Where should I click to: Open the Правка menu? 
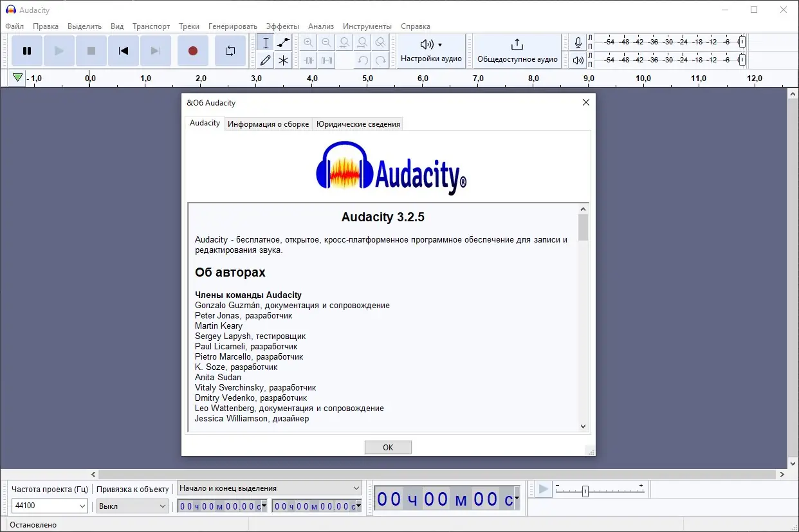pos(46,26)
